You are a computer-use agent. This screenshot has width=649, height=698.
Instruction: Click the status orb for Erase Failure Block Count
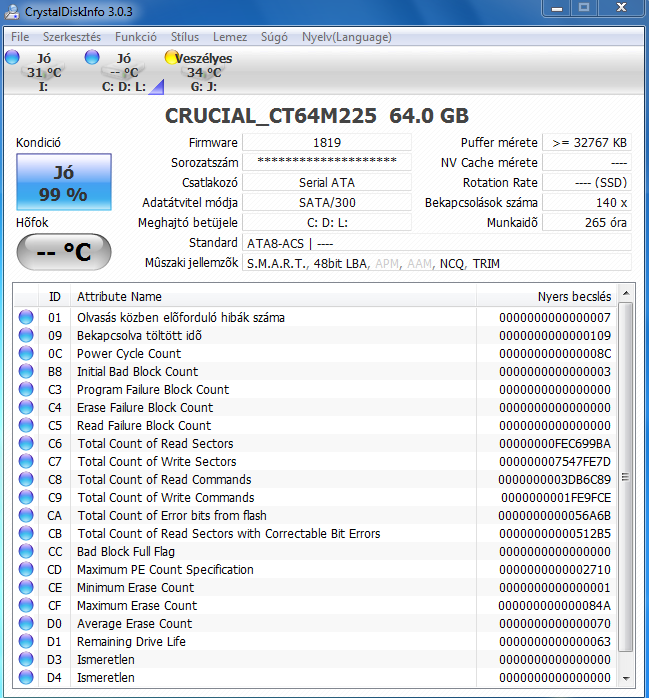(26, 407)
